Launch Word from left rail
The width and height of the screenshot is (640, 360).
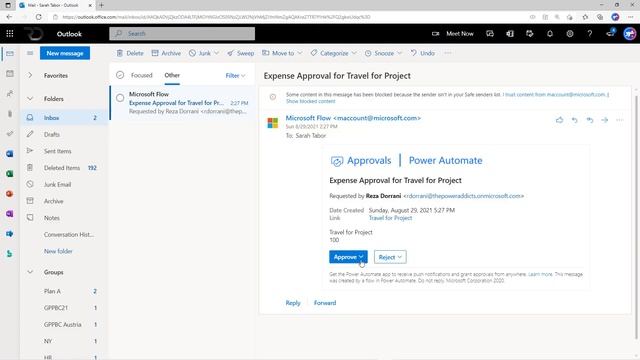(x=10, y=153)
